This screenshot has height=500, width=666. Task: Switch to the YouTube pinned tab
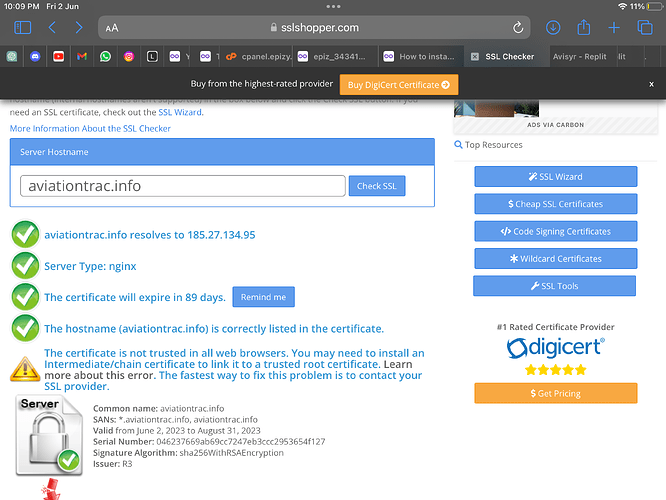[59, 56]
